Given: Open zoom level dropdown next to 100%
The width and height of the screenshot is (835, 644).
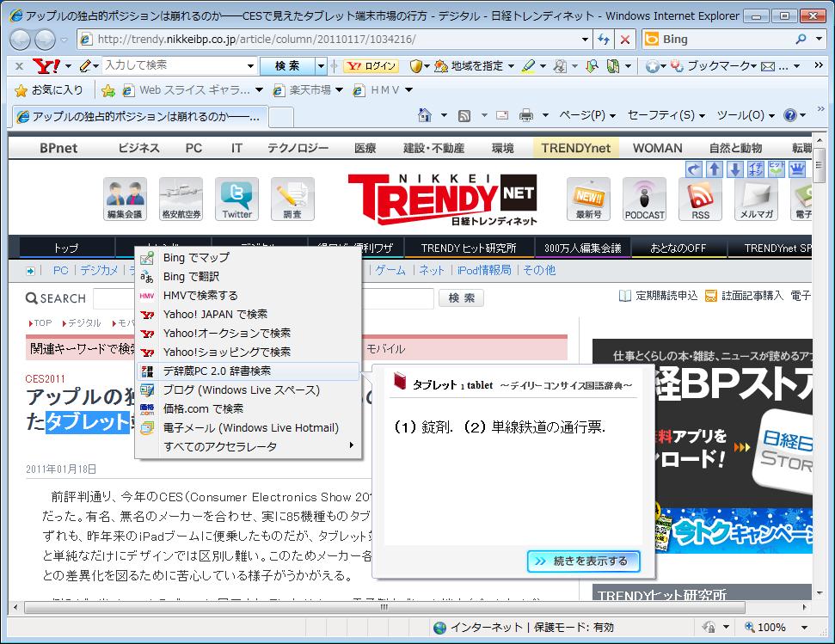Looking at the screenshot, I should 805,628.
